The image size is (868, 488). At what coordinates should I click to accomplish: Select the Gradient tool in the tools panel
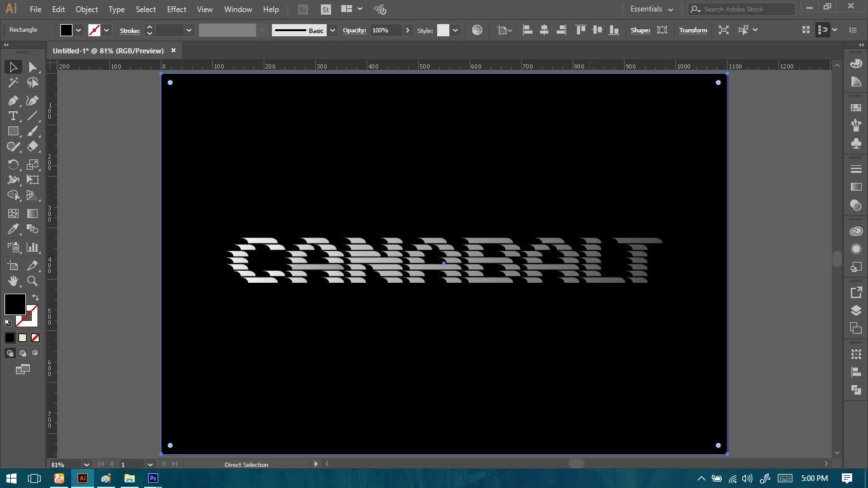coord(32,213)
